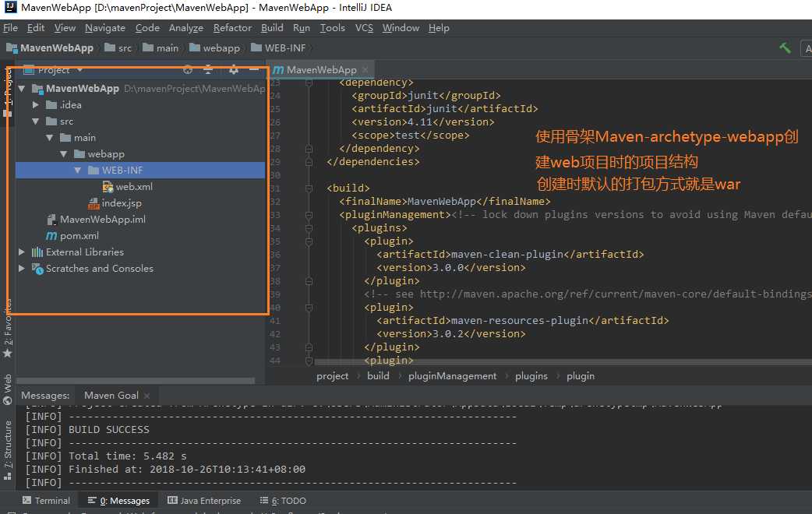Collapse the webapp folder

tap(64, 154)
